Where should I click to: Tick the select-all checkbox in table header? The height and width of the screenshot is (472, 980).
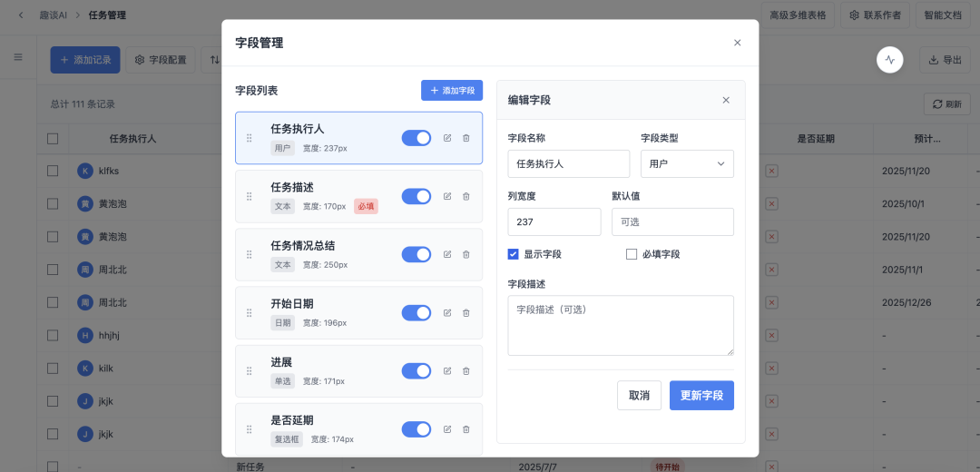[53, 138]
